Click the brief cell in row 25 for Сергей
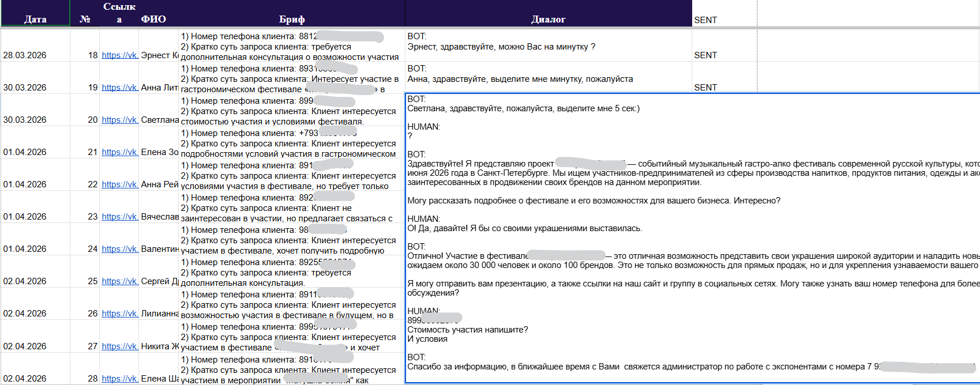Viewport: 980px width, 385px height. coord(292,271)
